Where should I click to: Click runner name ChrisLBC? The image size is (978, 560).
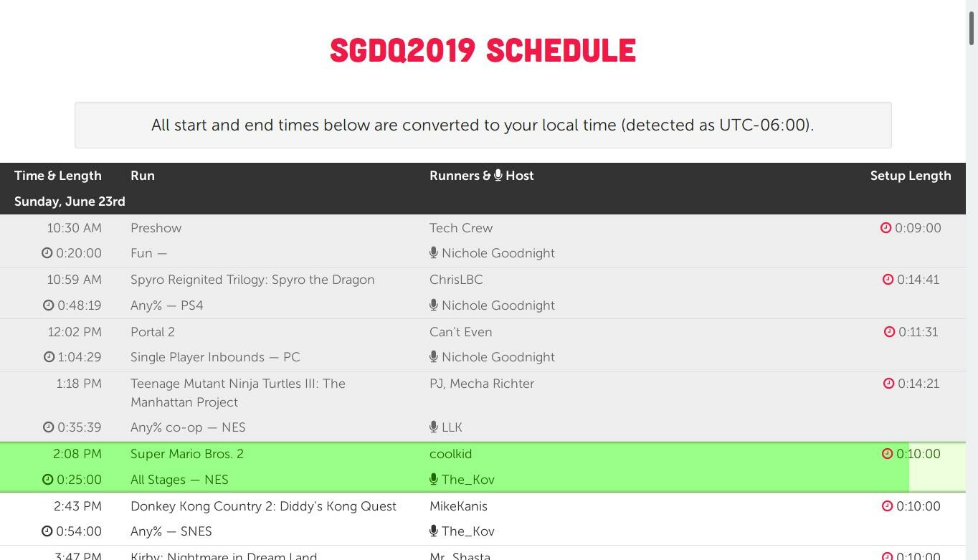pyautogui.click(x=456, y=280)
